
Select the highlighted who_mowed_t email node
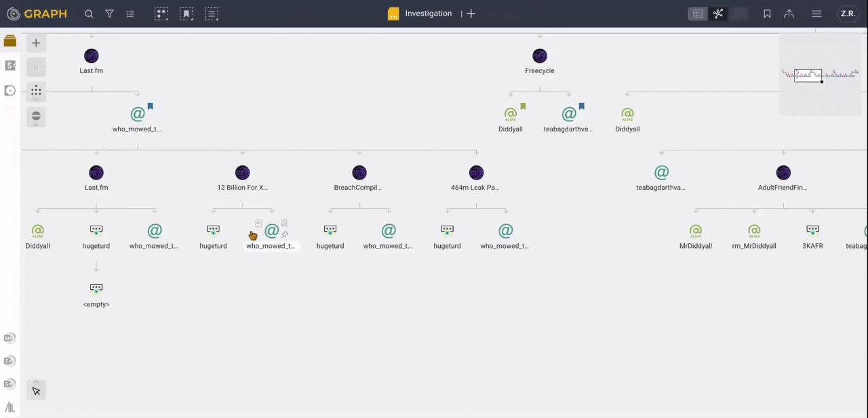pyautogui.click(x=272, y=231)
